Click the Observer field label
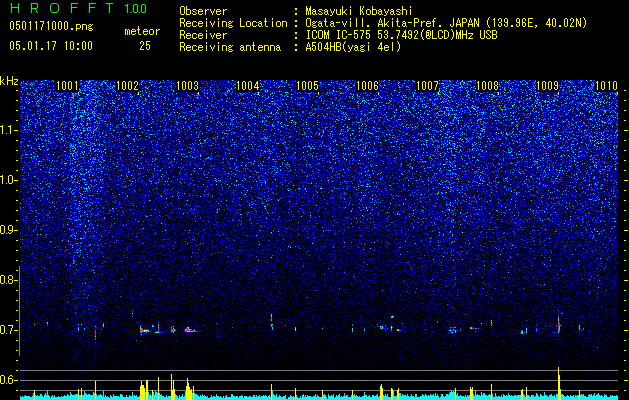Viewport: 629px width, 400px height. click(x=203, y=11)
